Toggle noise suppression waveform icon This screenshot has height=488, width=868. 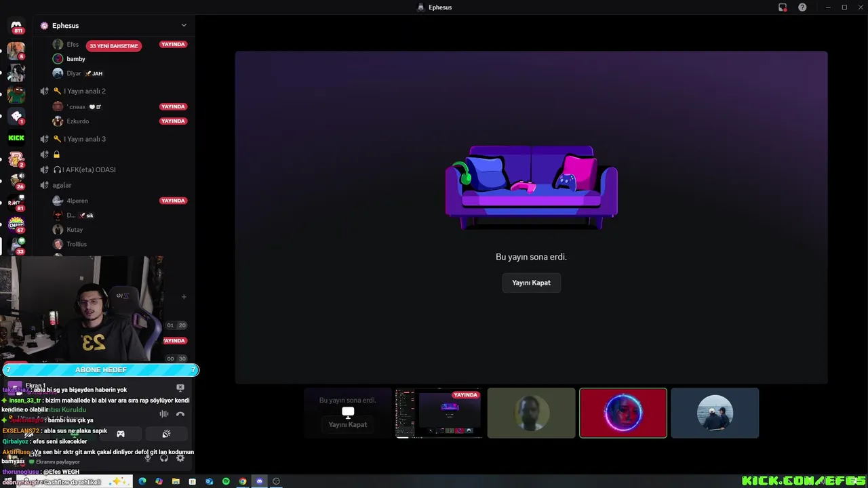[164, 414]
